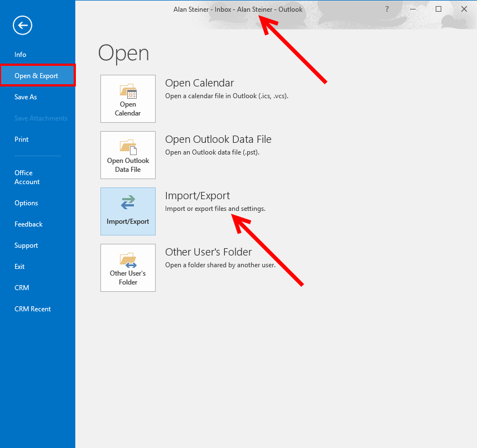Open the Support page
Viewport: 477px width, 448px height.
(x=26, y=245)
